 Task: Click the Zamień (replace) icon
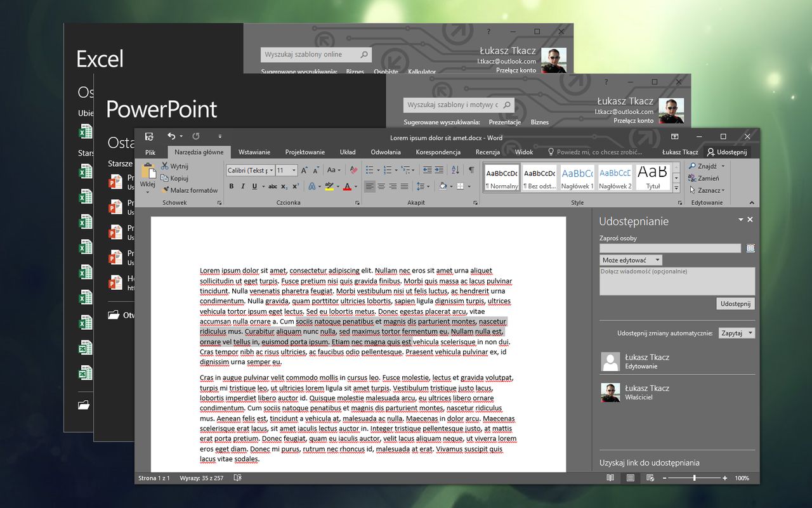click(x=693, y=178)
